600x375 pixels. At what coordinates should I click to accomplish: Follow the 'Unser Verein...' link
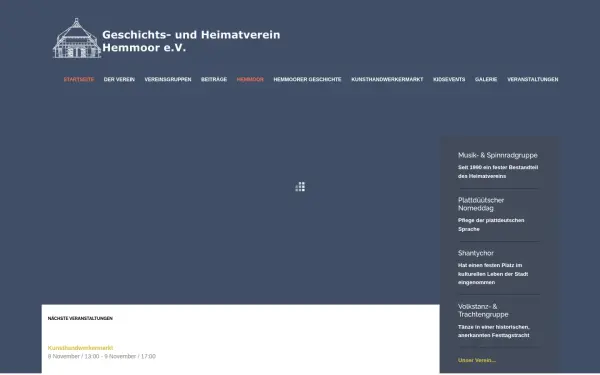tap(476, 360)
